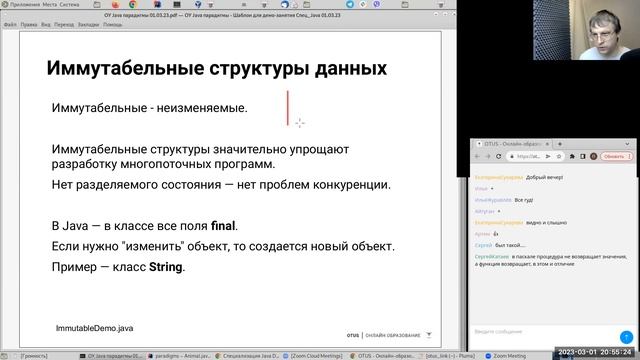
Task: Click chat message 'видно и слышно'
Action: [x=546, y=222]
